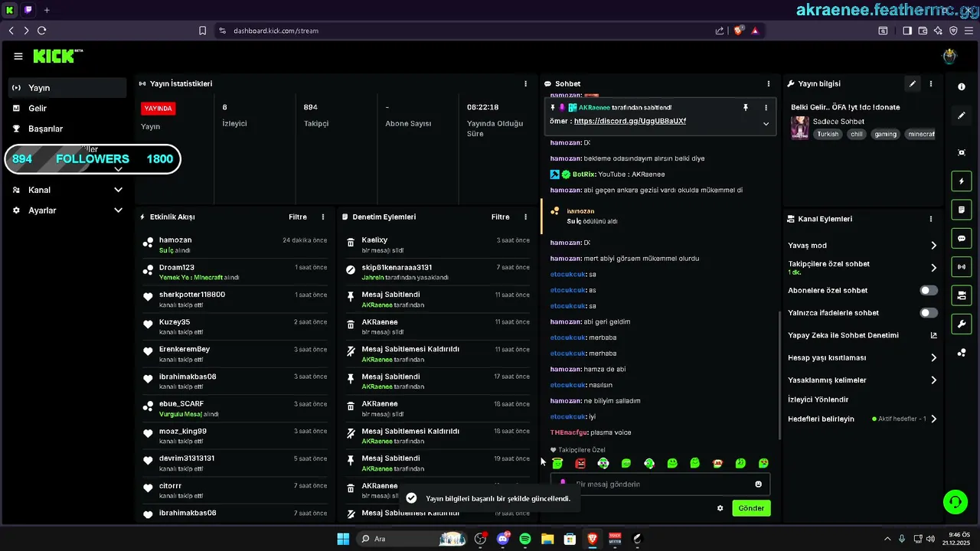Screen dimensions: 980x551
Task: Click the Bir mesaj gönderin input field
Action: (x=660, y=484)
